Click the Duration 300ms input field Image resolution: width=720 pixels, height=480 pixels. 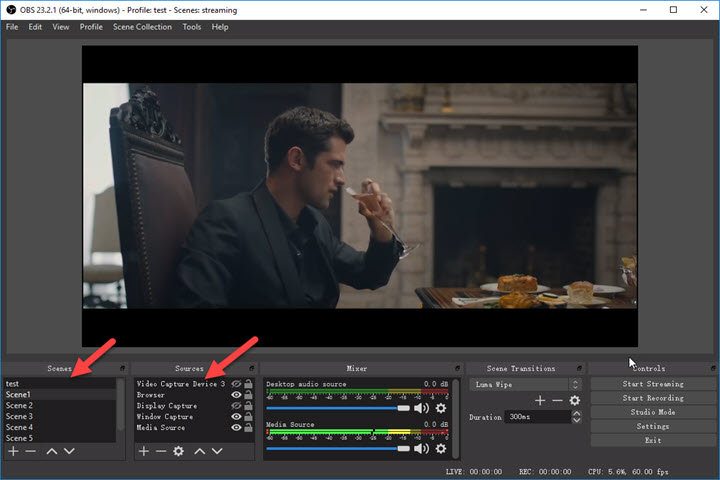(538, 417)
